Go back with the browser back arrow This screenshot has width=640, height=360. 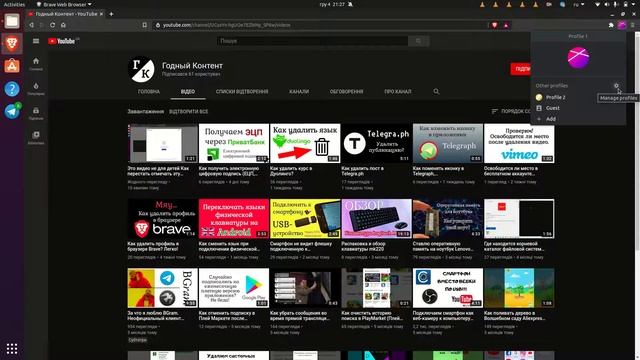click(31, 25)
